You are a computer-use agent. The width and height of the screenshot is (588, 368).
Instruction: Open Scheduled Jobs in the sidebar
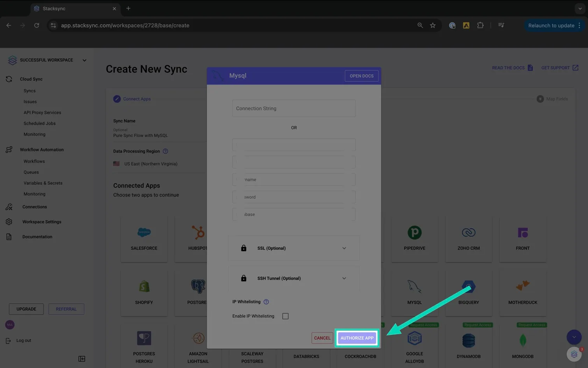point(40,123)
